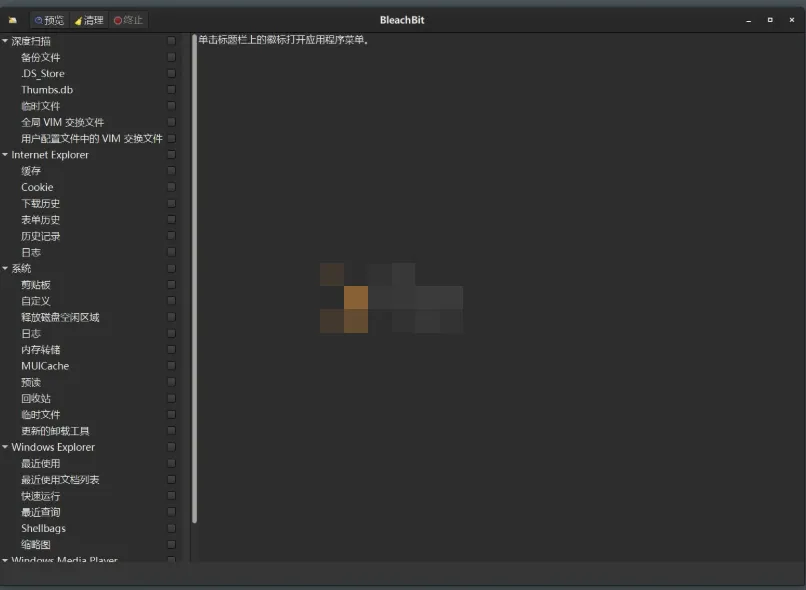Check the MUICache checkbox
Screen dimensions: 806x590
click(x=172, y=366)
